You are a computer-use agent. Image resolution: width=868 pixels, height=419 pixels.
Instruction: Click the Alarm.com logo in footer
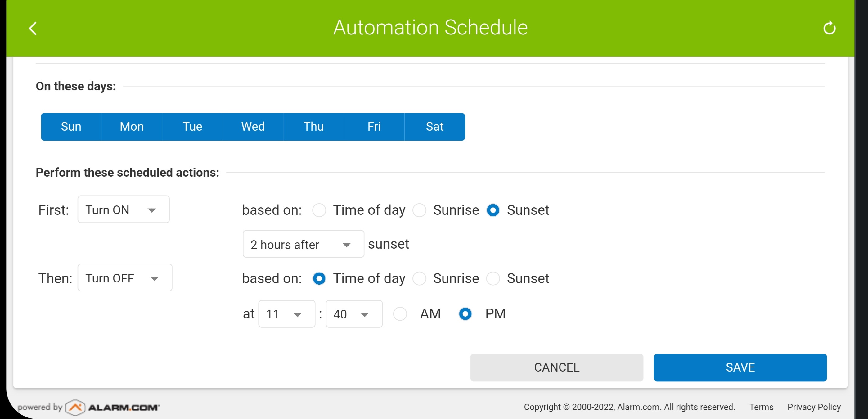click(x=113, y=407)
